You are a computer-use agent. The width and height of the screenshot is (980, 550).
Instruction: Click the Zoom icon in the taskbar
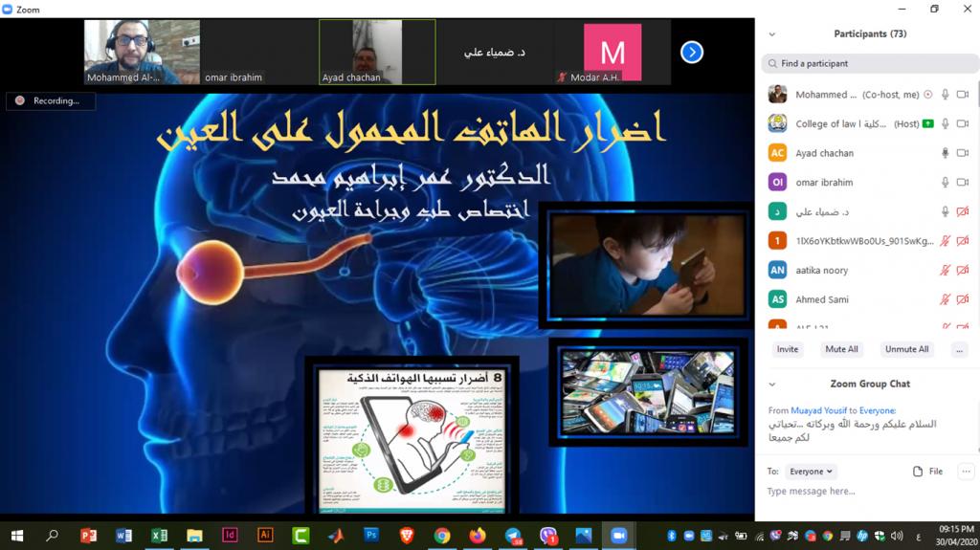click(x=618, y=536)
